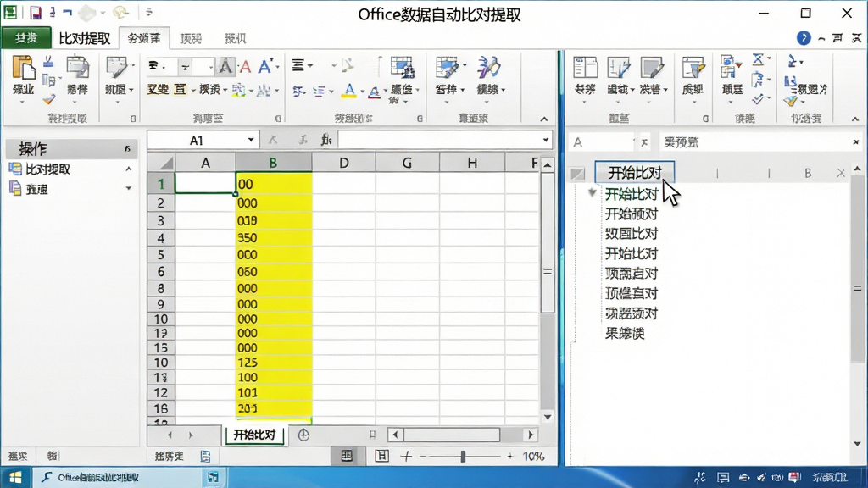Click the 开始比对 button in right pane
The image size is (868, 488).
pyautogui.click(x=635, y=172)
